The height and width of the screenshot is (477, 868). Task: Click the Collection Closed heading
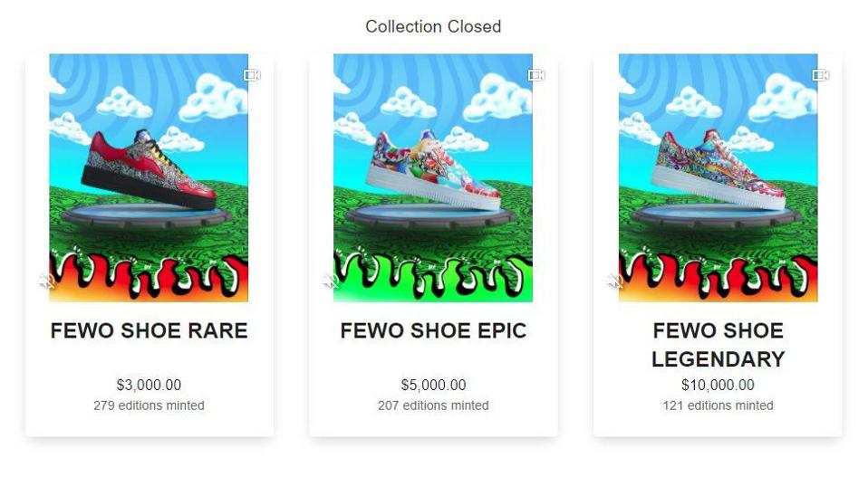click(433, 26)
